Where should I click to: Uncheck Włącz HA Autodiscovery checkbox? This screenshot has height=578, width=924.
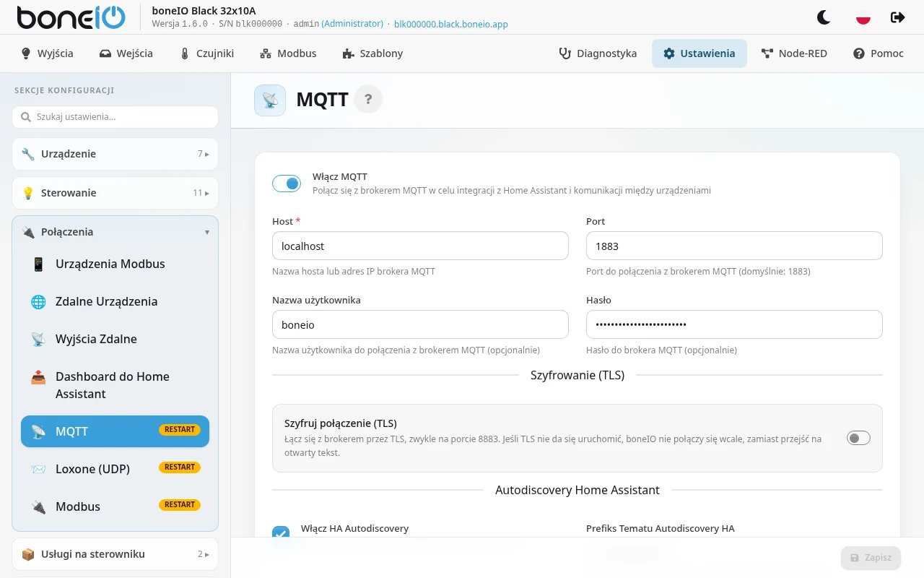click(281, 534)
